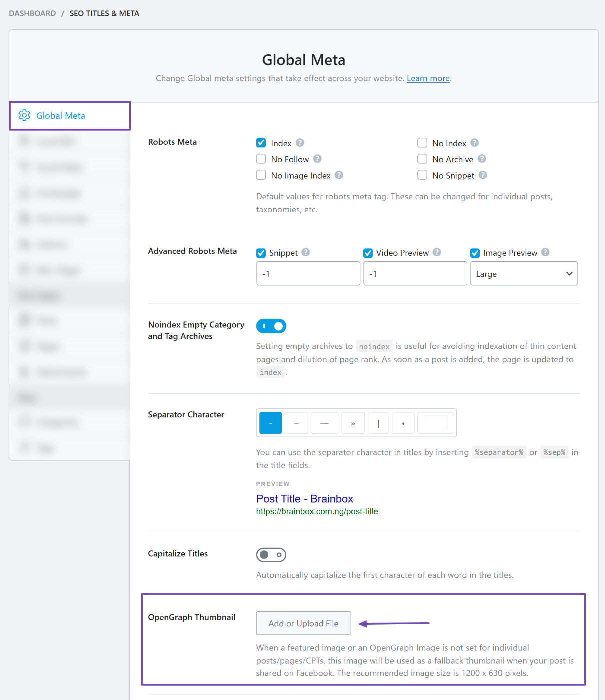Click the custom separator input box

(435, 423)
